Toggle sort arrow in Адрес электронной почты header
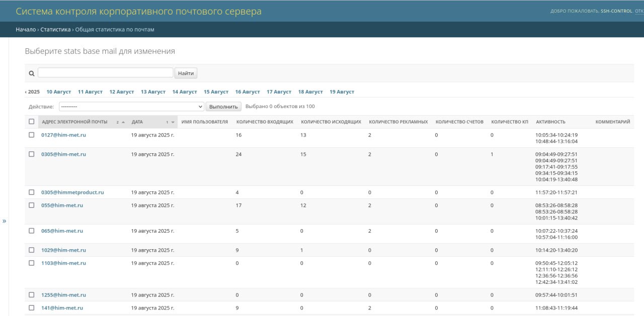The width and height of the screenshot is (644, 316). point(123,122)
